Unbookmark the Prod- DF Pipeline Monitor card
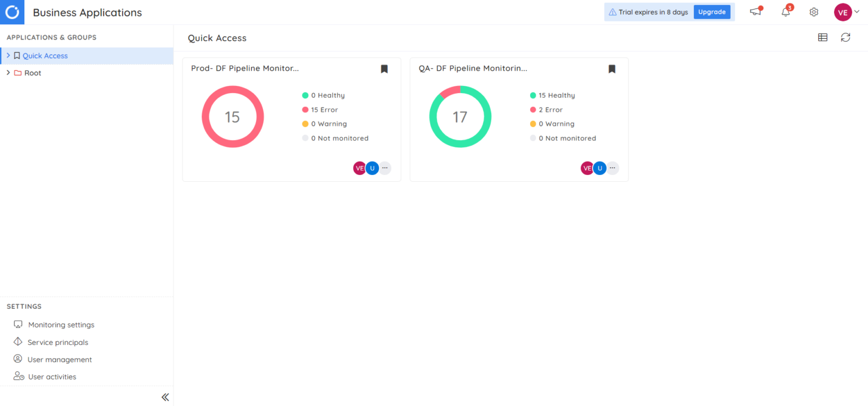 tap(384, 68)
